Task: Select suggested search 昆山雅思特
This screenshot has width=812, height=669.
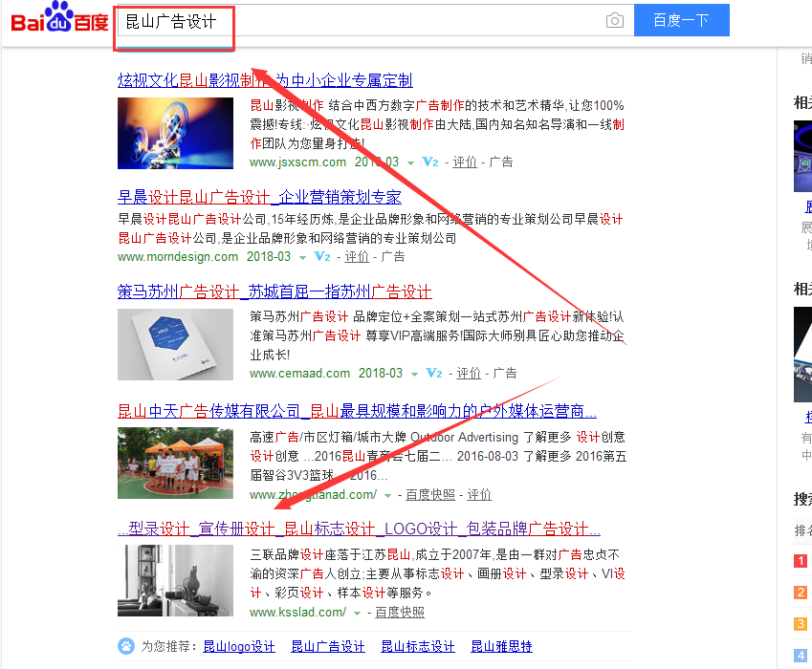Action: (501, 646)
